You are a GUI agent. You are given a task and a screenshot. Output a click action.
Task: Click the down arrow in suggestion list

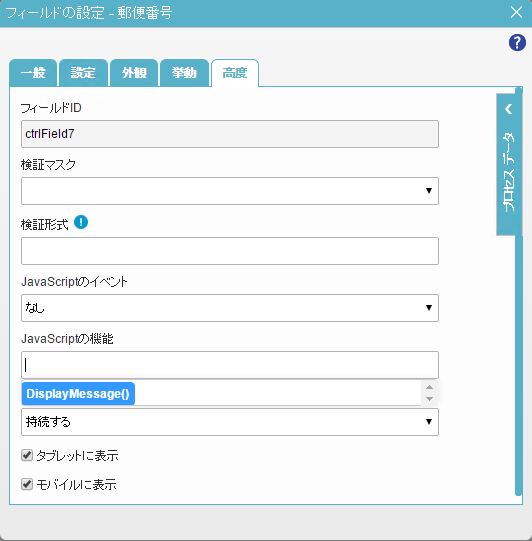[x=429, y=399]
